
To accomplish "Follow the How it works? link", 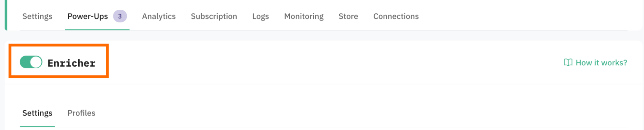I will point(601,62).
